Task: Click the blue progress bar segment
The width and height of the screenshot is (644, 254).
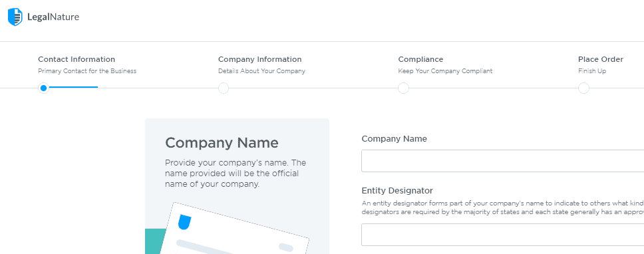Action: click(x=73, y=87)
